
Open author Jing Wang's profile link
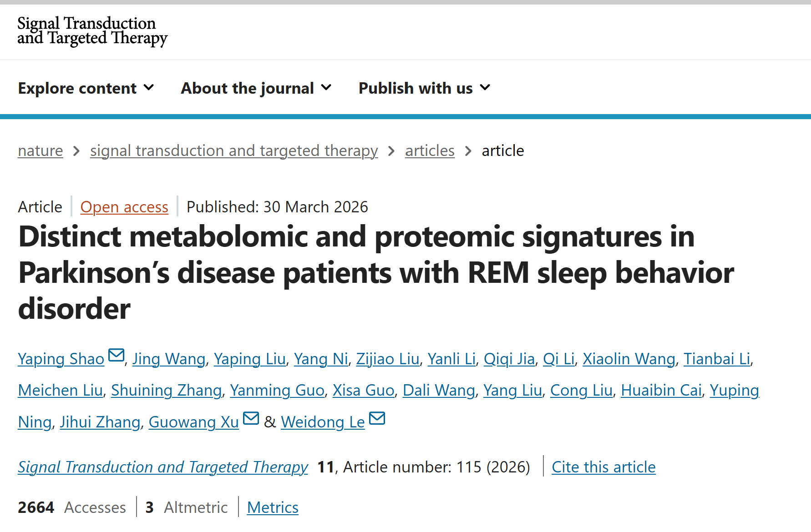pos(169,359)
